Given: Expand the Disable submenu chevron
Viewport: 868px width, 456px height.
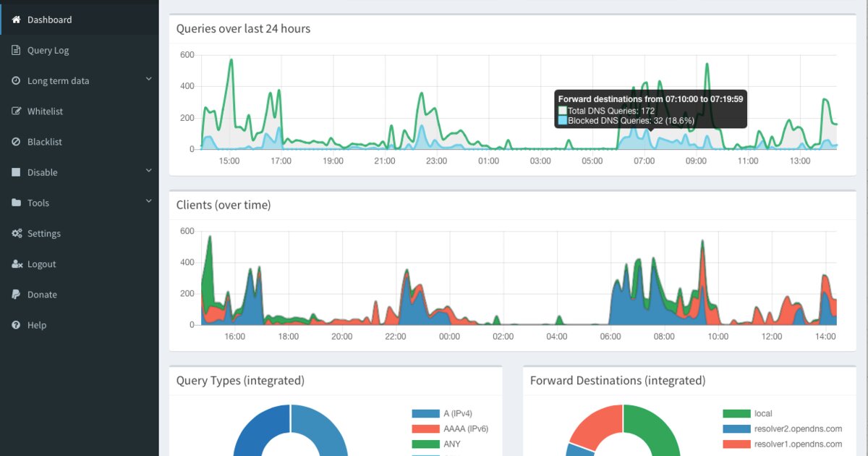Looking at the screenshot, I should pyautogui.click(x=148, y=171).
